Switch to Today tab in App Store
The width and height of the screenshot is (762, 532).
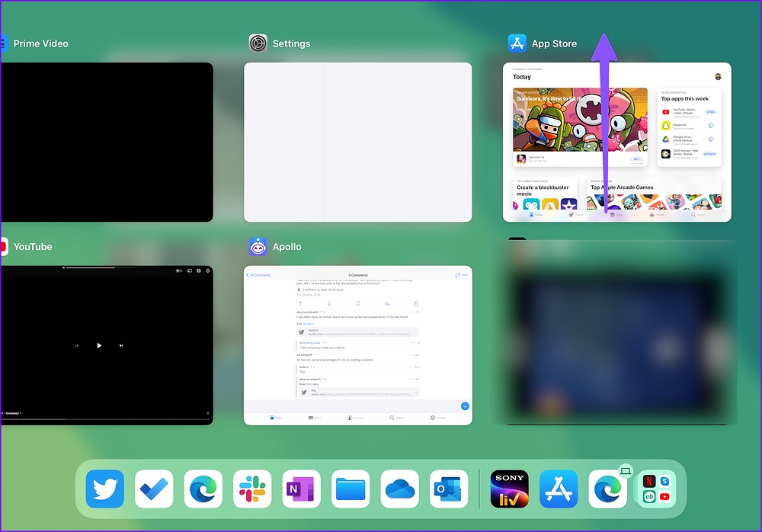pyautogui.click(x=535, y=214)
